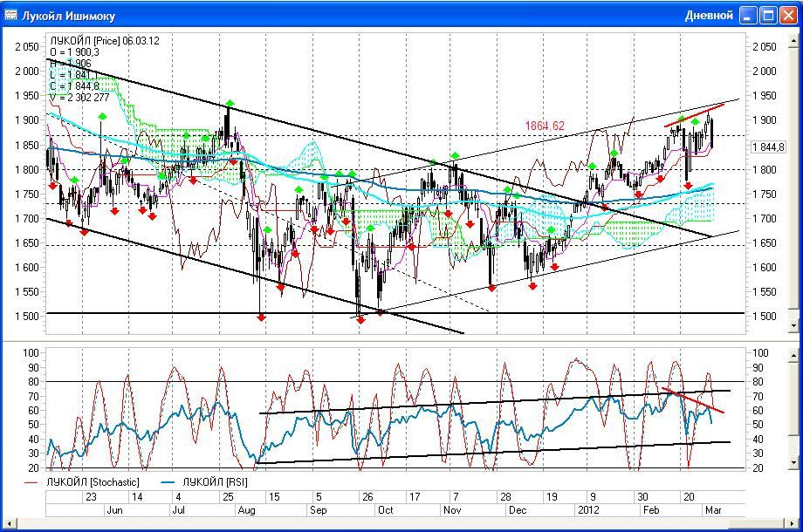Click the ЛУКОЙЛ [Price] 06.03.12 header
The width and height of the screenshot is (803, 532).
105,41
